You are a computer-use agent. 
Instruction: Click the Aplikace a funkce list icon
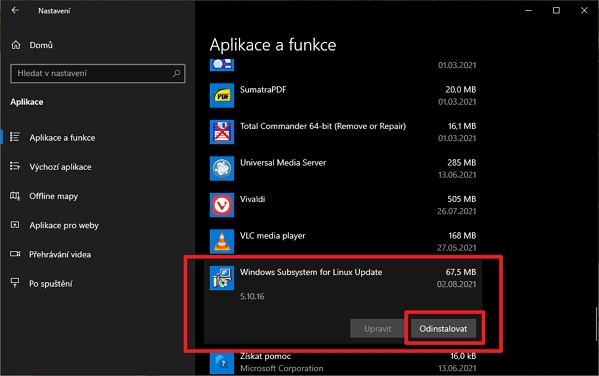tap(15, 137)
